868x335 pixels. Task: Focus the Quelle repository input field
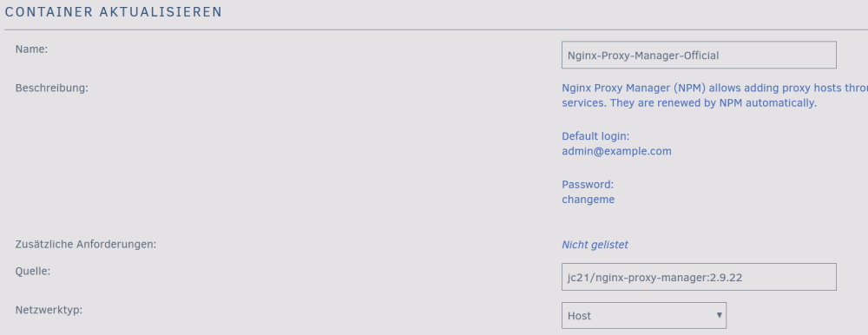699,277
